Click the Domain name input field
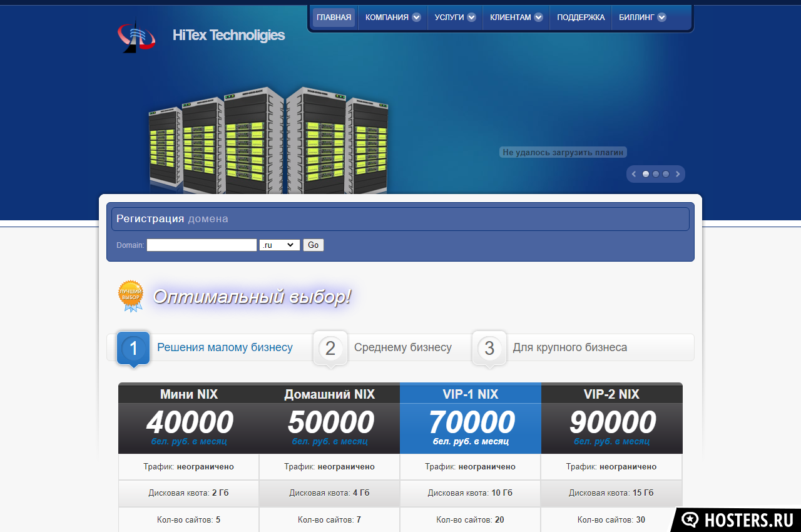 (202, 245)
